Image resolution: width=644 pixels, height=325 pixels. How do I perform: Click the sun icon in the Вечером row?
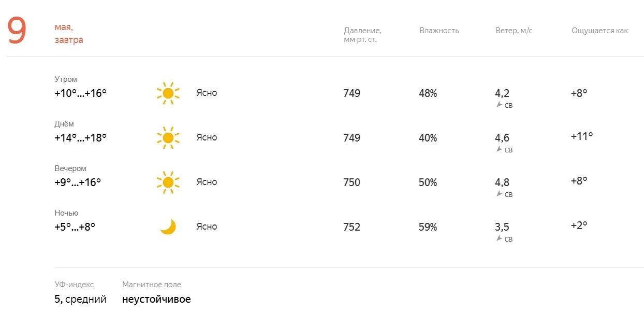(168, 182)
